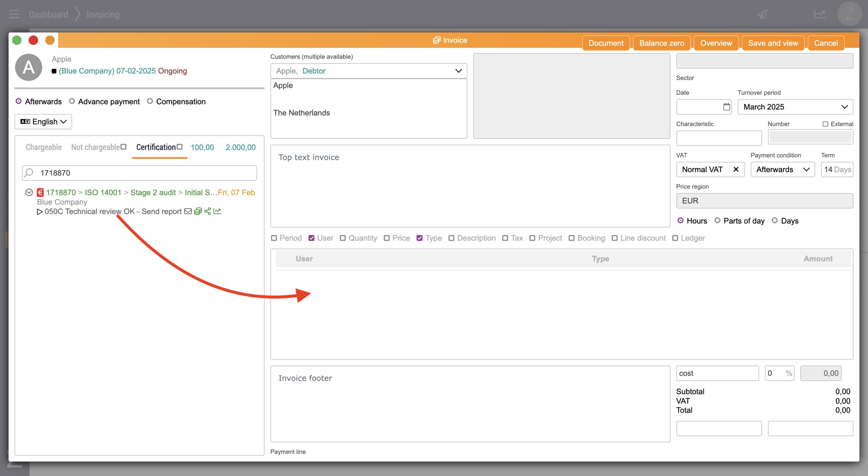Expand the English language dropdown
This screenshot has height=476, width=868.
pyautogui.click(x=43, y=122)
